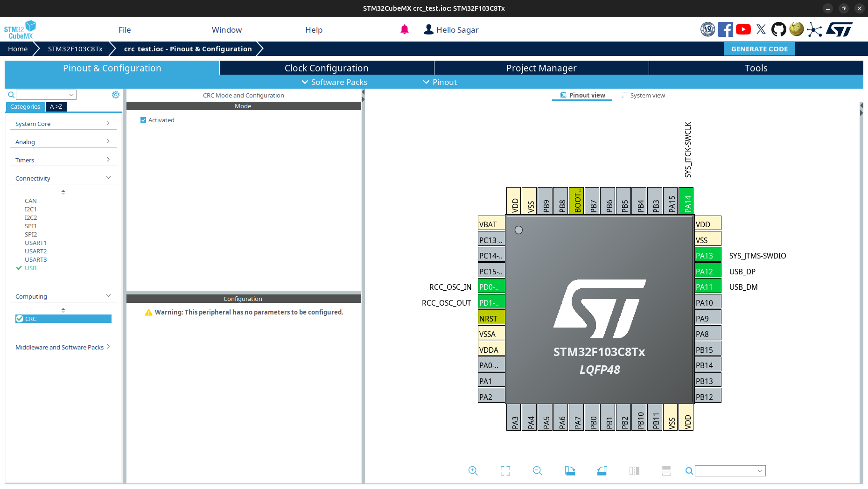Collapse the Connectivity category
Screen dimensions: 868x489
point(63,178)
